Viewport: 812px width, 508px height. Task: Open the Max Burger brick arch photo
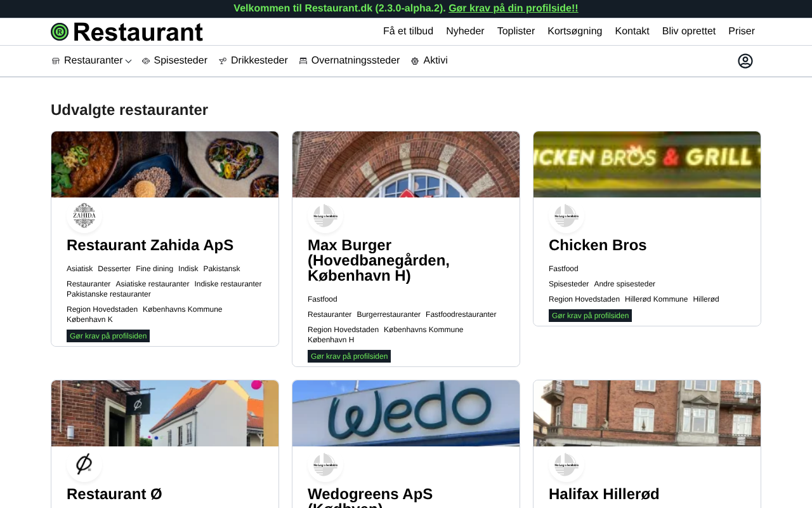pos(406,164)
